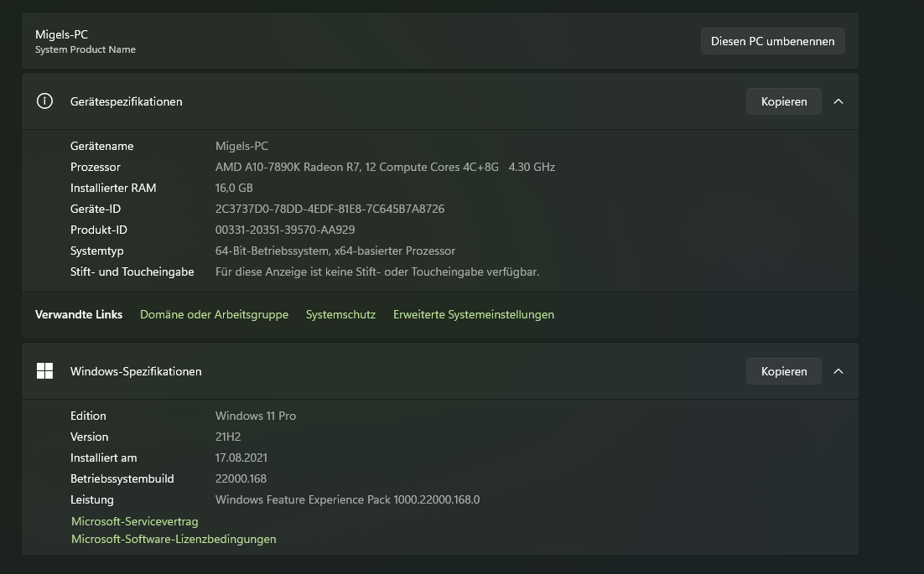
Task: Click the installed RAM value 16,0 GB
Action: click(234, 188)
